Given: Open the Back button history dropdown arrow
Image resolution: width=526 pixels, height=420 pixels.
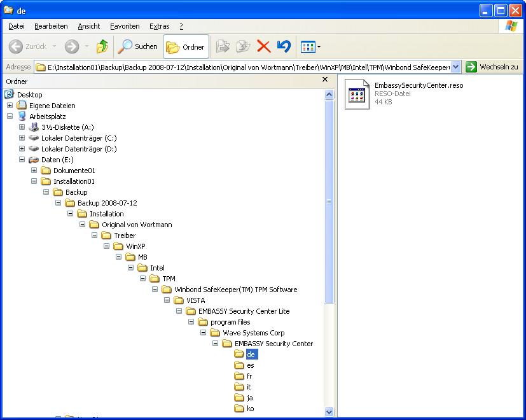Looking at the screenshot, I should [x=54, y=46].
